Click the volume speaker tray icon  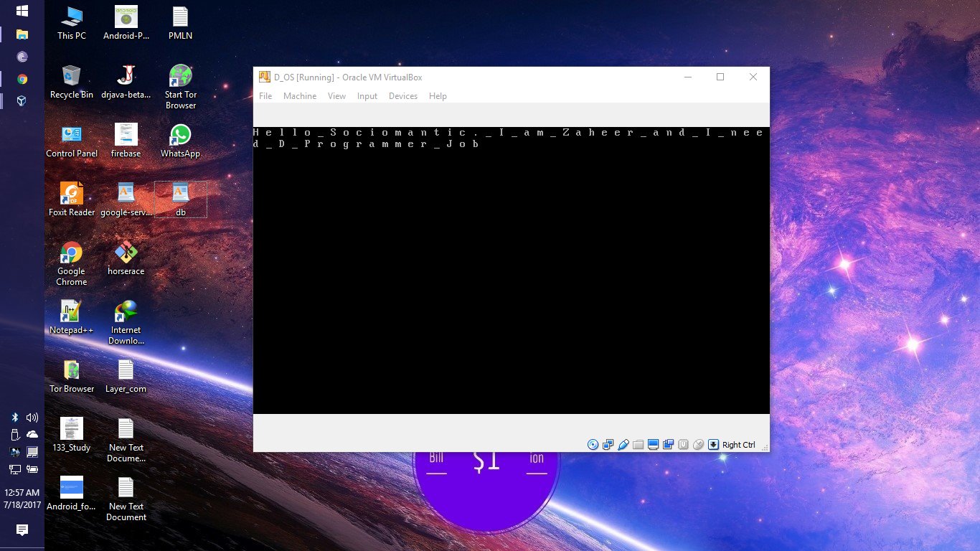point(32,418)
